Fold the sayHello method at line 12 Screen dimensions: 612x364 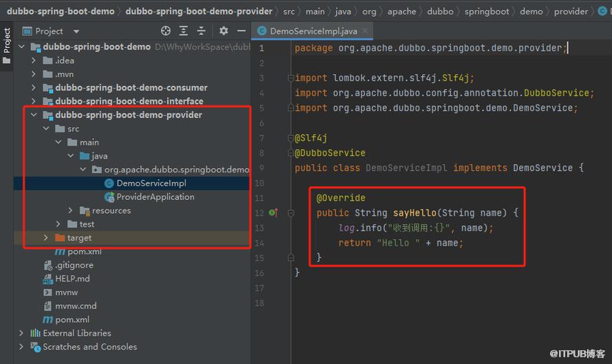[291, 213]
